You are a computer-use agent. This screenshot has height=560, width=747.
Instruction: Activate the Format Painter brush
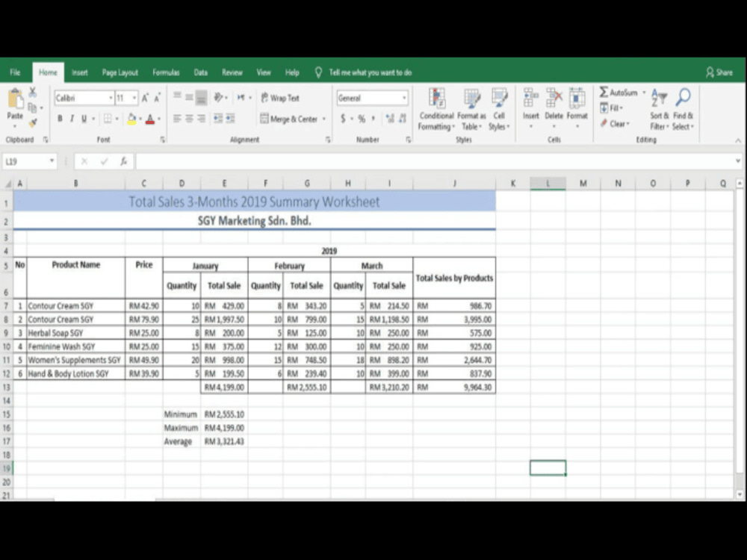[x=32, y=123]
